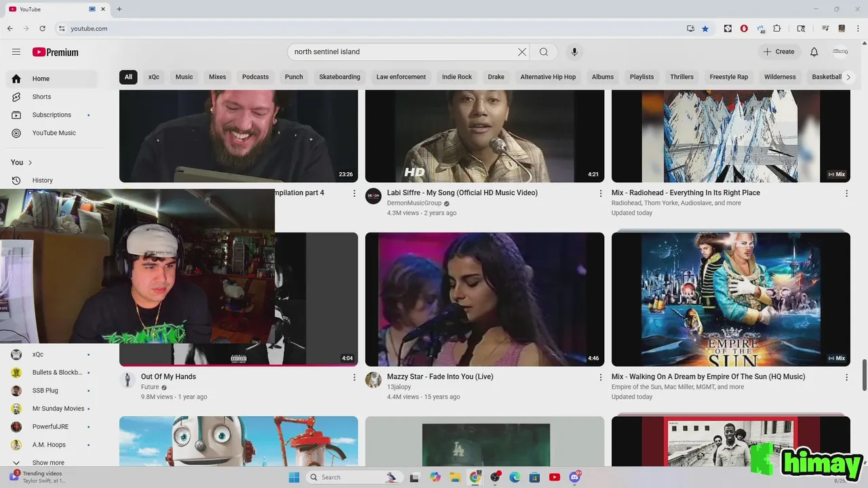Viewport: 868px width, 488px height.
Task: Open the Chrome three-dot menu
Action: [857, 28]
